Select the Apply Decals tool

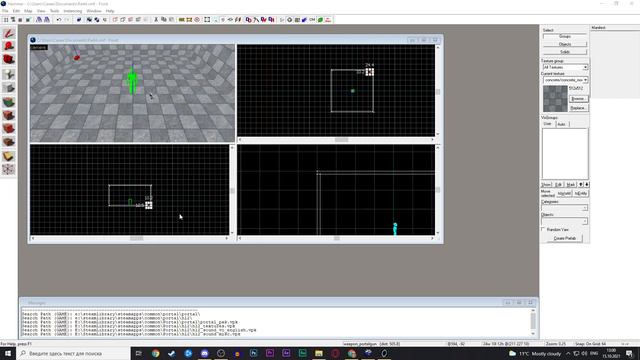[9, 129]
